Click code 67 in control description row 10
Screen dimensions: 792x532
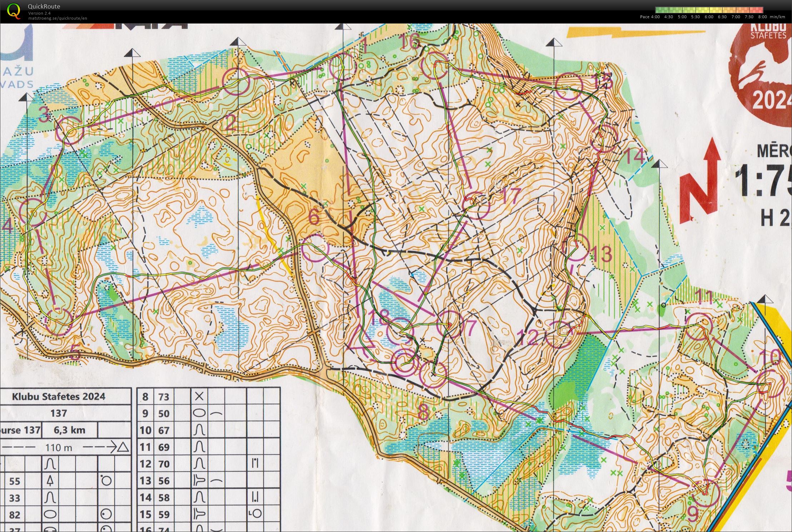(164, 430)
